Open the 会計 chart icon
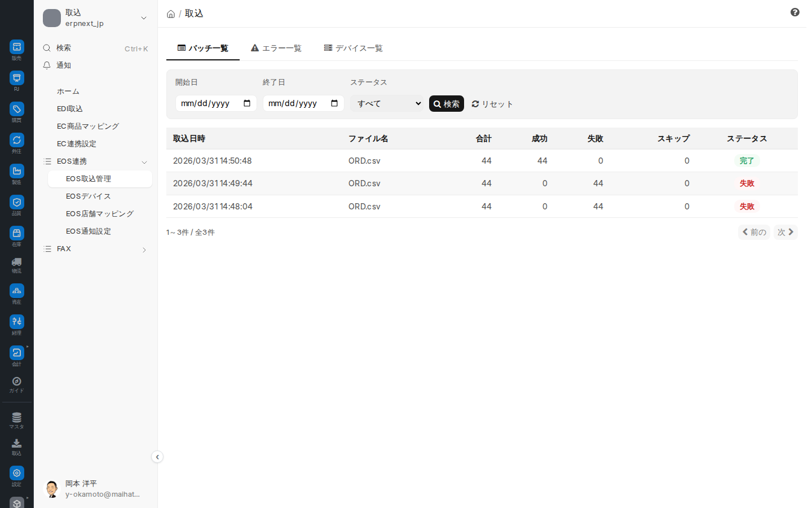 (17, 353)
